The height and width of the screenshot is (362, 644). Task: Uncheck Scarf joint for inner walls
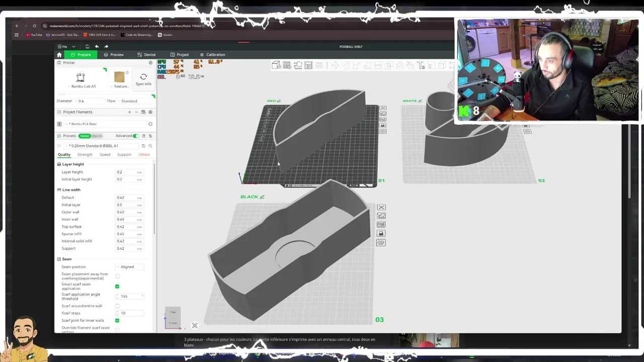pos(117,320)
